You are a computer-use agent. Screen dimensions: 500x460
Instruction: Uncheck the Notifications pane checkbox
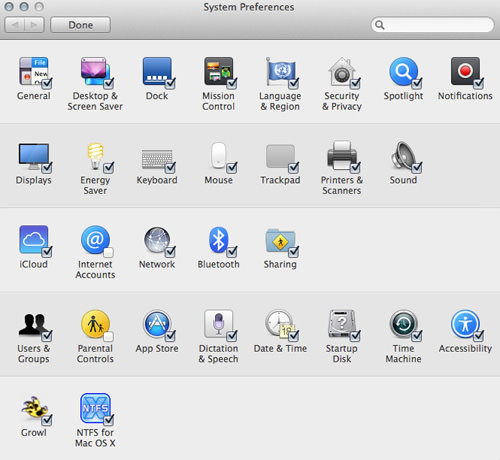pyautogui.click(x=478, y=83)
